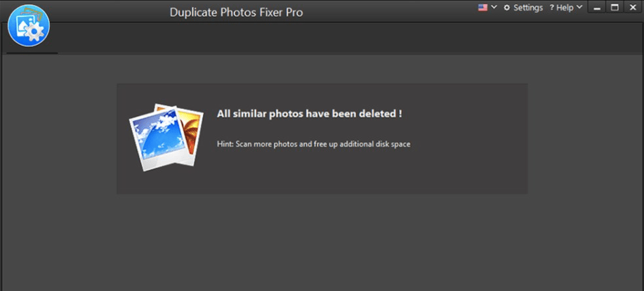Image resolution: width=644 pixels, height=291 pixels.
Task: Maximize the Duplicate Photos Fixer window
Action: (x=615, y=8)
